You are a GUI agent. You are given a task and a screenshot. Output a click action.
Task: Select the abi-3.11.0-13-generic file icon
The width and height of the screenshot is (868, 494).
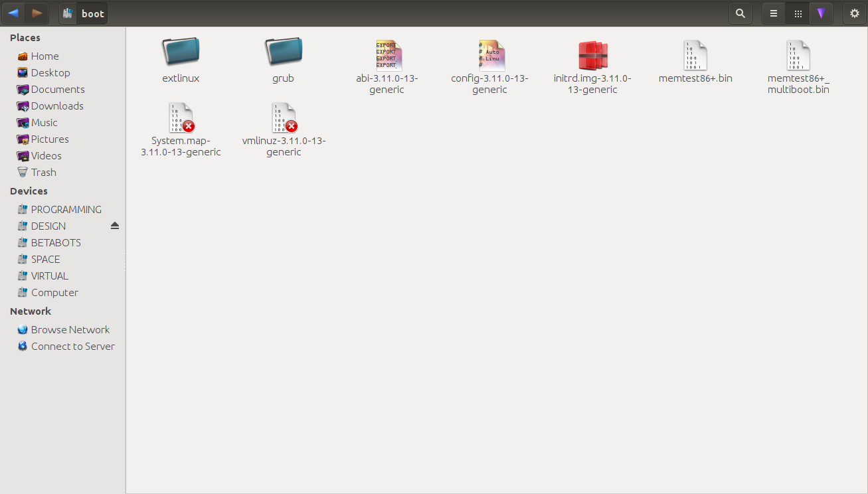point(387,56)
